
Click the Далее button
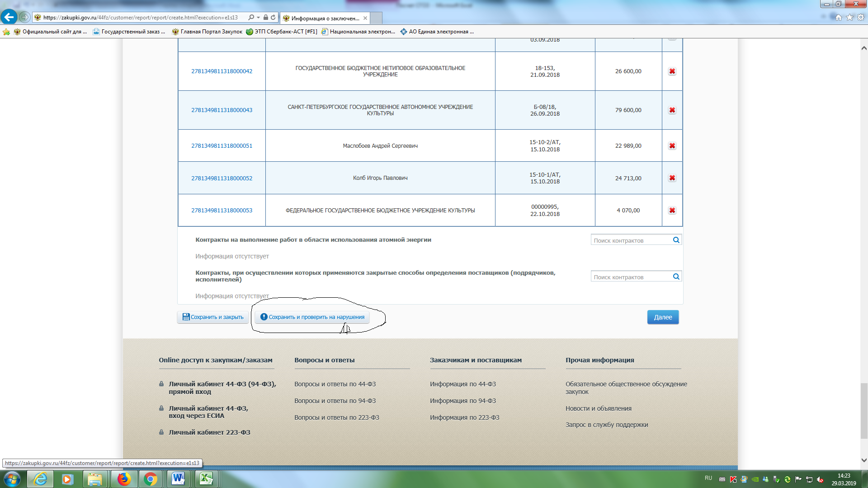coord(662,317)
